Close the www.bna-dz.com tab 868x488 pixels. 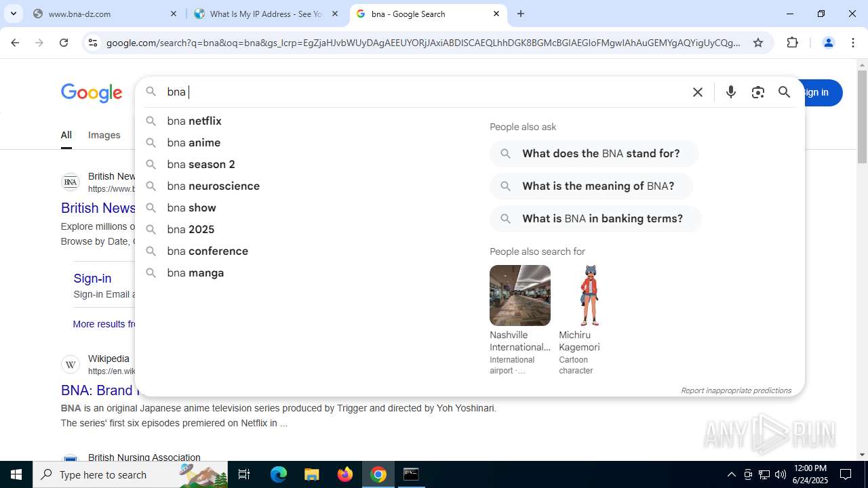point(174,14)
